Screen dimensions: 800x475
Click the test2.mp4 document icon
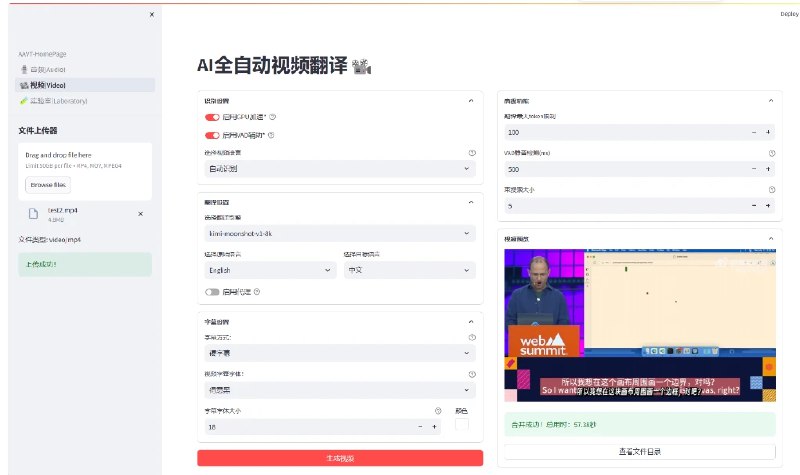tap(33, 214)
